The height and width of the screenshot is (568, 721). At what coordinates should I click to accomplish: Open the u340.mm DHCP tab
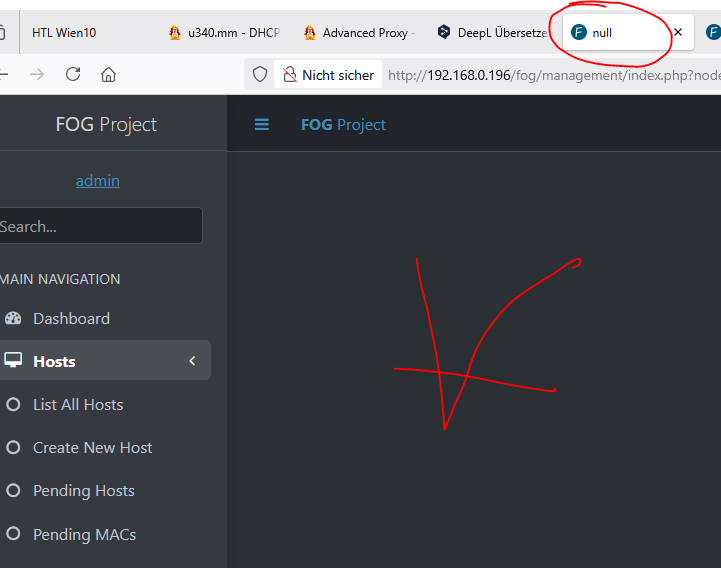click(225, 33)
